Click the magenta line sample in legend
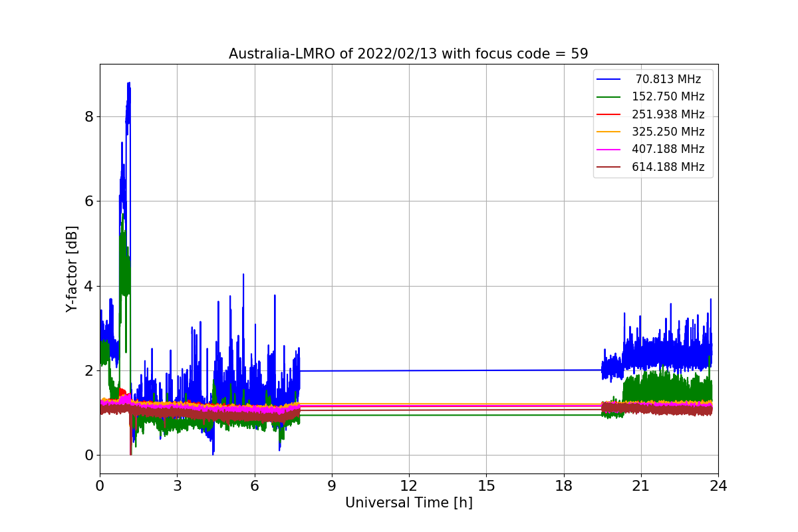 (x=608, y=150)
